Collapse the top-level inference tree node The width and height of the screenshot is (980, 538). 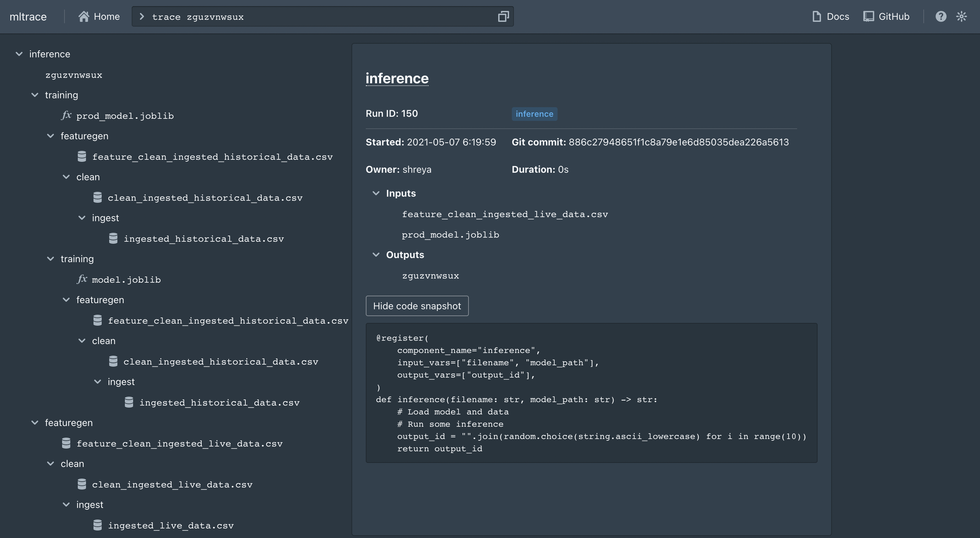(x=19, y=54)
